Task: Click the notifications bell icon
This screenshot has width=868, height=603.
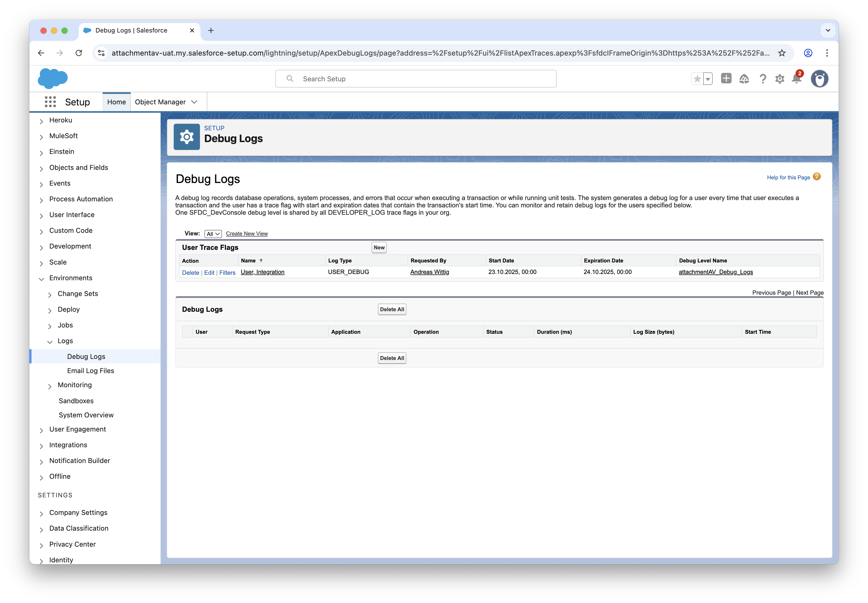Action: point(797,79)
